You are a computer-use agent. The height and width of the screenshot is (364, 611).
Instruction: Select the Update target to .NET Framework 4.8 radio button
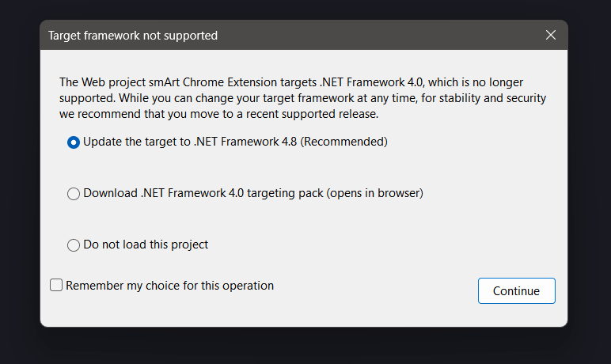(74, 142)
